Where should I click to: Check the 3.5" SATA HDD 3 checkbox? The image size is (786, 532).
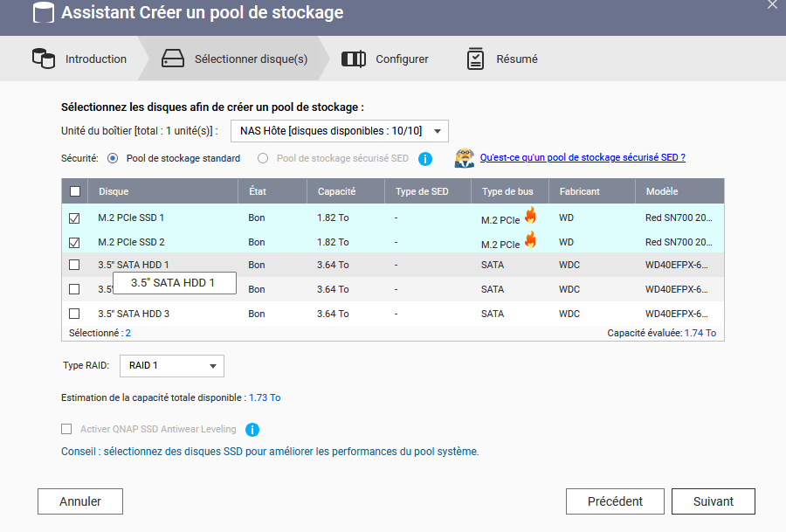(74, 314)
